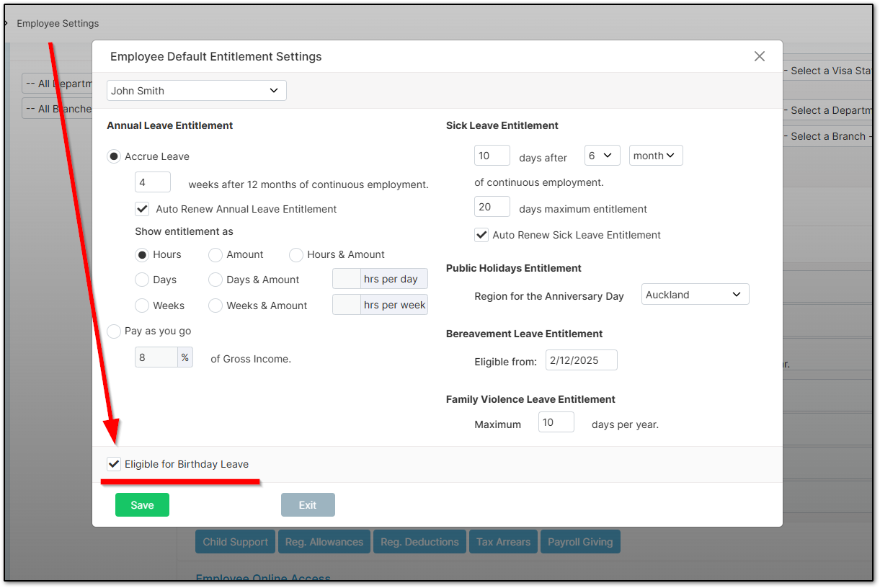Open the Select a Branch dropdown
The image size is (880, 588).
827,136
